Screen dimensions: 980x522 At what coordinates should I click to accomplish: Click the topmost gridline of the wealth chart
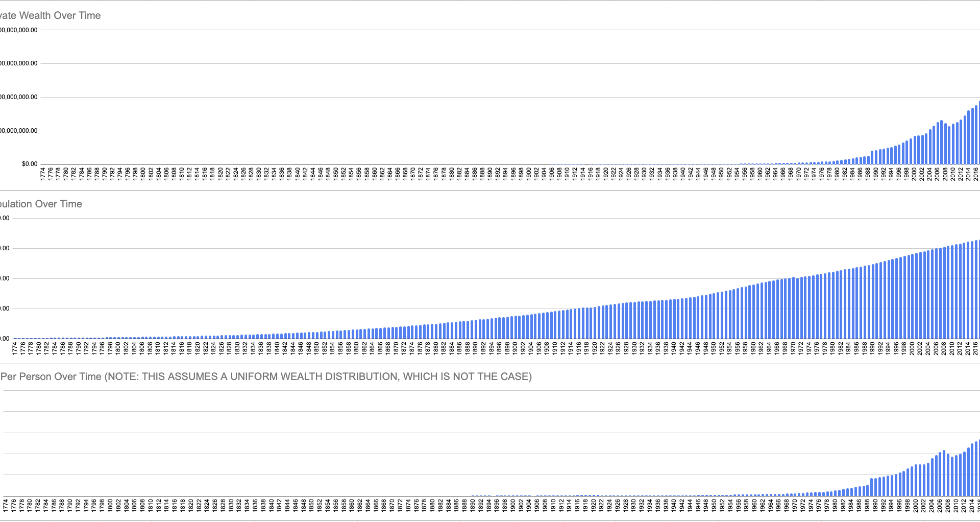pos(459,29)
